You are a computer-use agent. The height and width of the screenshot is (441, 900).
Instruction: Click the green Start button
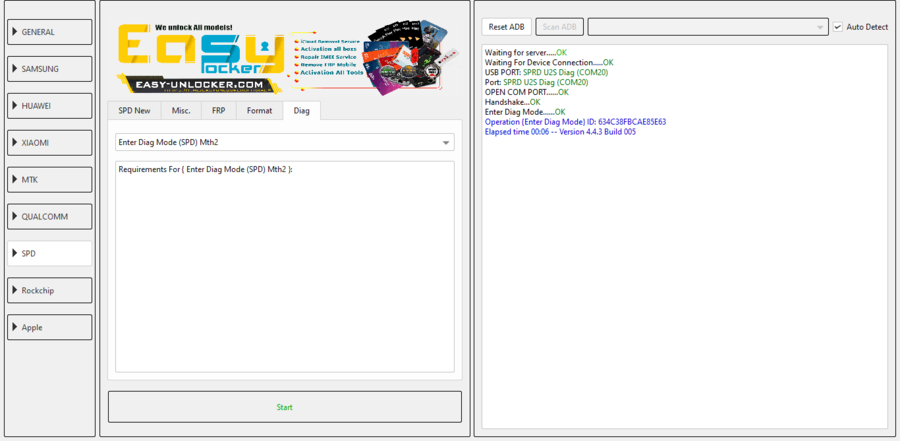[x=285, y=407]
